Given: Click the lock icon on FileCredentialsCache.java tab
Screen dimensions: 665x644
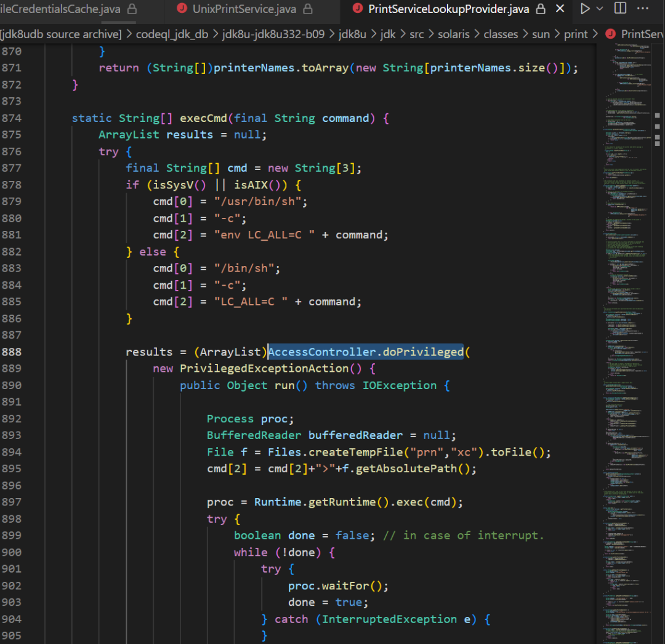Looking at the screenshot, I should [132, 9].
